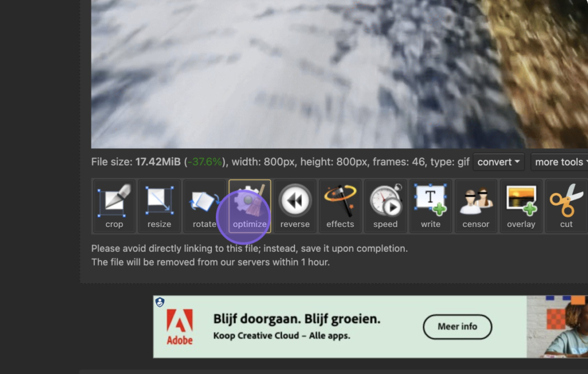Click the "type: gif" text
This screenshot has width=588, height=374.
tap(450, 162)
